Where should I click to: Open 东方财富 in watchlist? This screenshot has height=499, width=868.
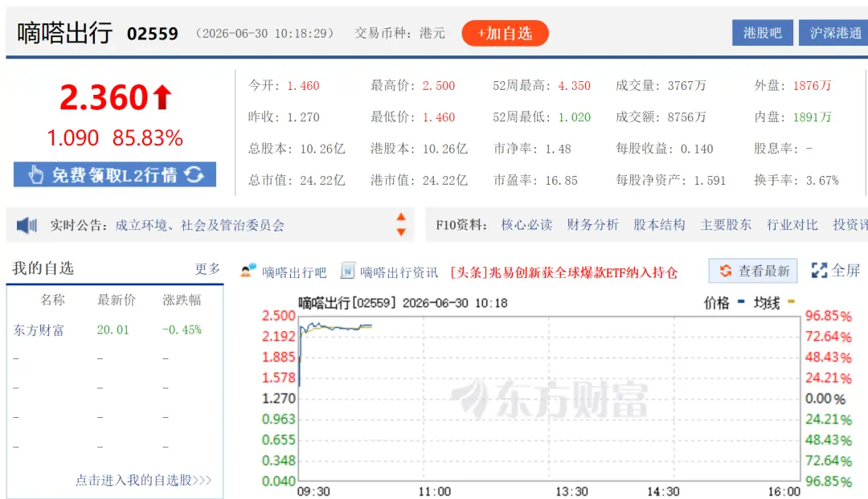point(39,330)
